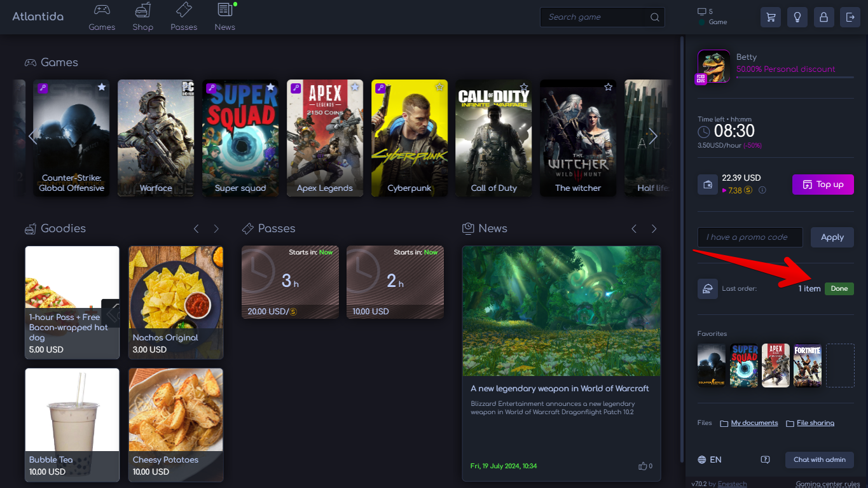Screen dimensions: 868x488
Task: Open the Cyberpunk game card
Action: coord(410,138)
